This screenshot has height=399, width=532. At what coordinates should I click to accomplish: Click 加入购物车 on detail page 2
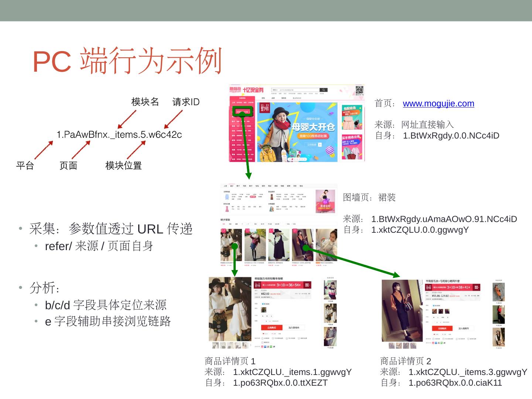coord(463,328)
